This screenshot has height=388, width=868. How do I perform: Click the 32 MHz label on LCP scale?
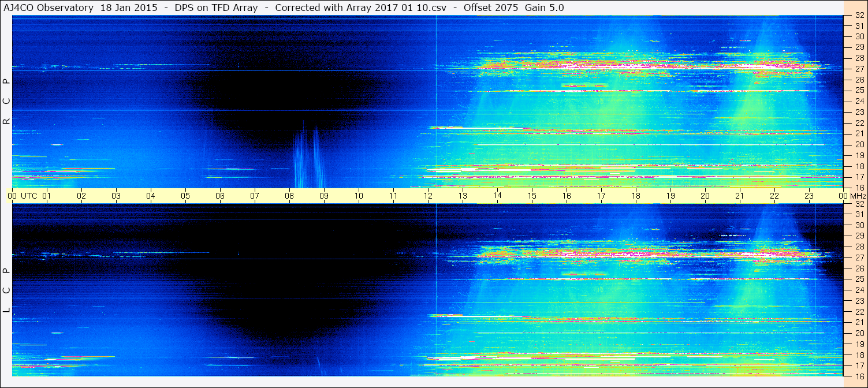click(x=859, y=204)
